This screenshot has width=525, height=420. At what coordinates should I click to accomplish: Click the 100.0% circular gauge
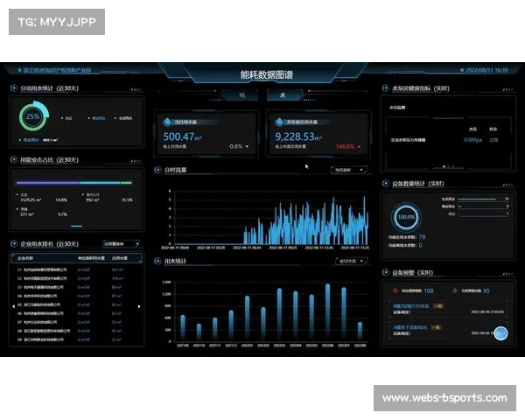coord(405,216)
